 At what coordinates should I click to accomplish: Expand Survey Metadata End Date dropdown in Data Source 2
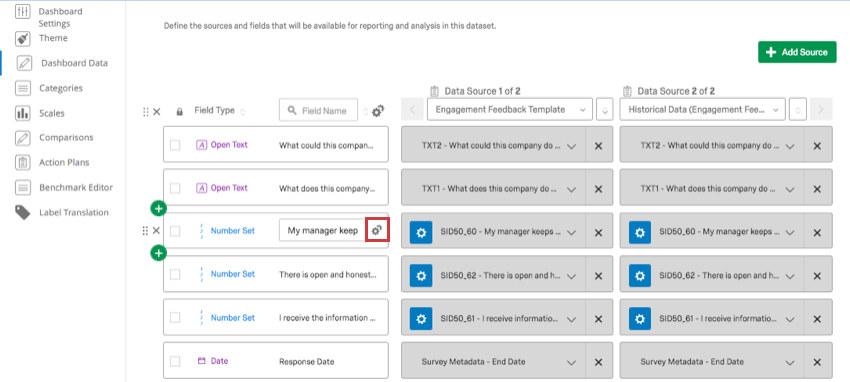(790, 362)
